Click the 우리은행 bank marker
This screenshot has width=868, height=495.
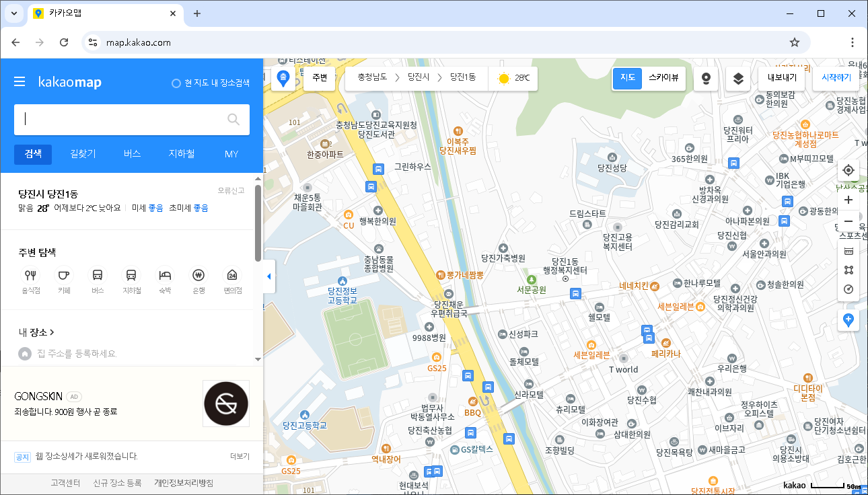tap(732, 358)
